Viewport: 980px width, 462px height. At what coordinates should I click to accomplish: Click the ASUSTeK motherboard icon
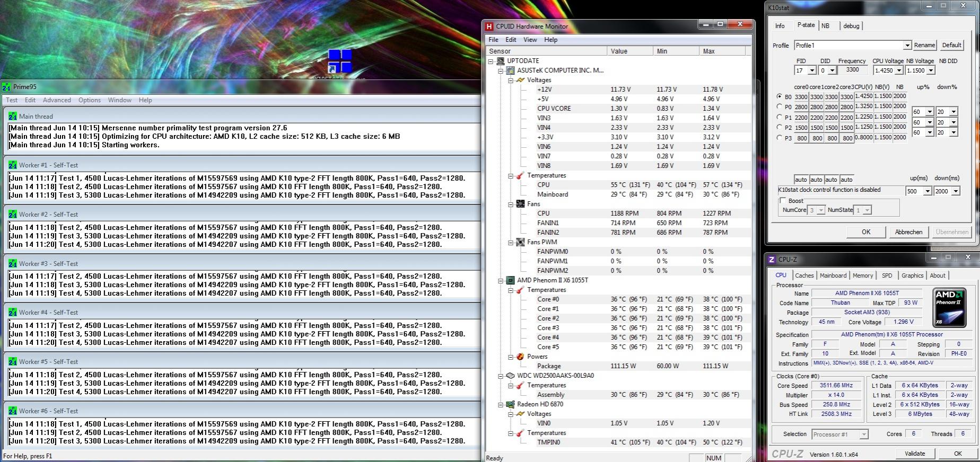(x=510, y=70)
